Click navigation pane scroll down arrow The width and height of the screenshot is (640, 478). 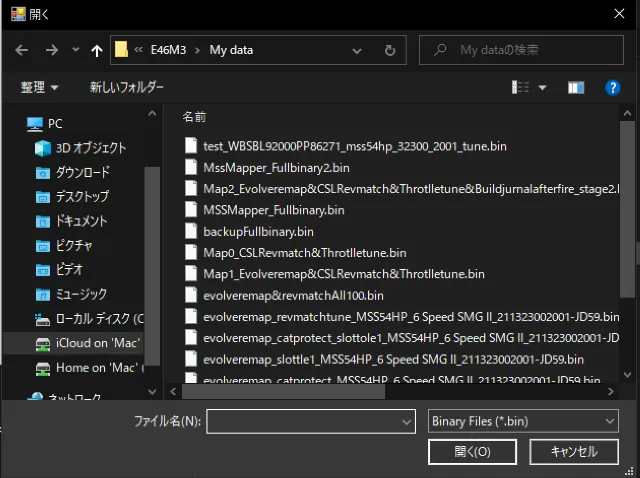pyautogui.click(x=152, y=392)
